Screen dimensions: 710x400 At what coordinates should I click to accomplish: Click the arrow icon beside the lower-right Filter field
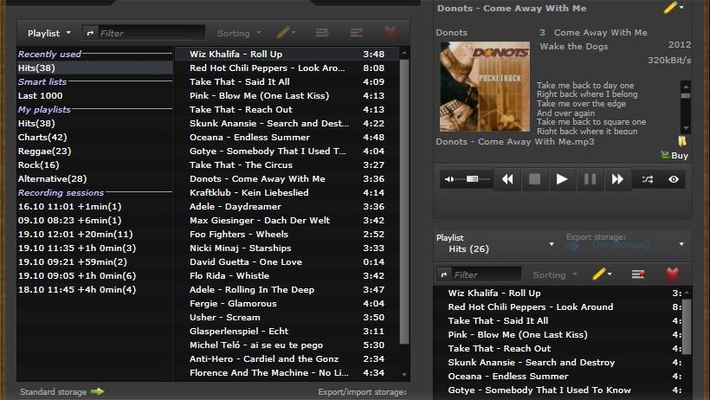[443, 275]
